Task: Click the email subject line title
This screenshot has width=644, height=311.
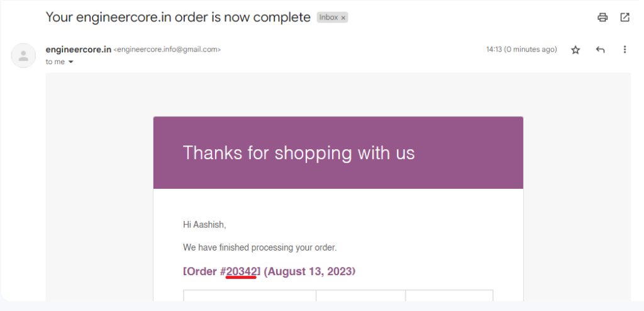Action: 178,17
